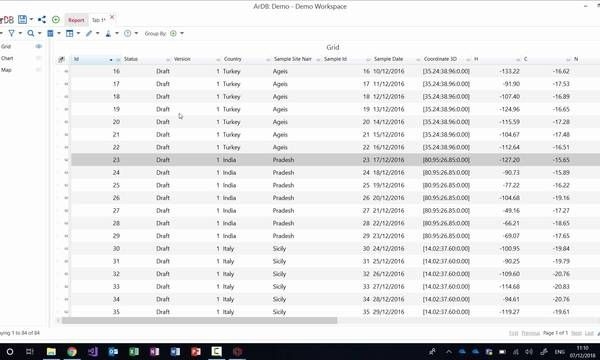Screen dimensions: 600x360
Task: Click the Filter funnel icon
Action: coord(11,33)
